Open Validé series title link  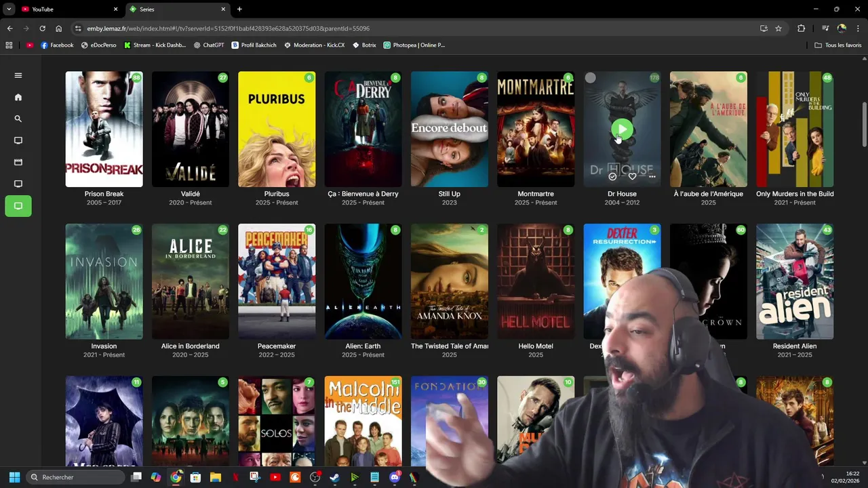(191, 194)
